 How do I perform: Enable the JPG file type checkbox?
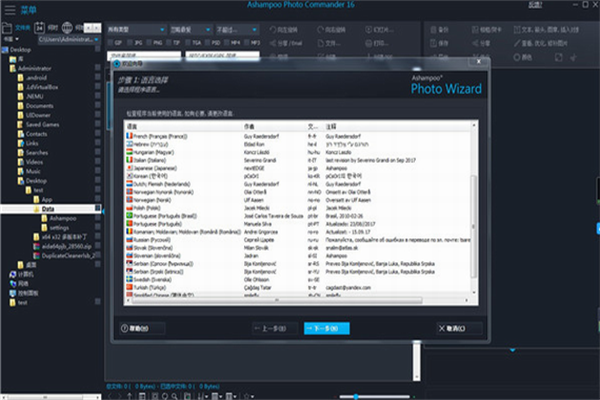tap(130, 43)
